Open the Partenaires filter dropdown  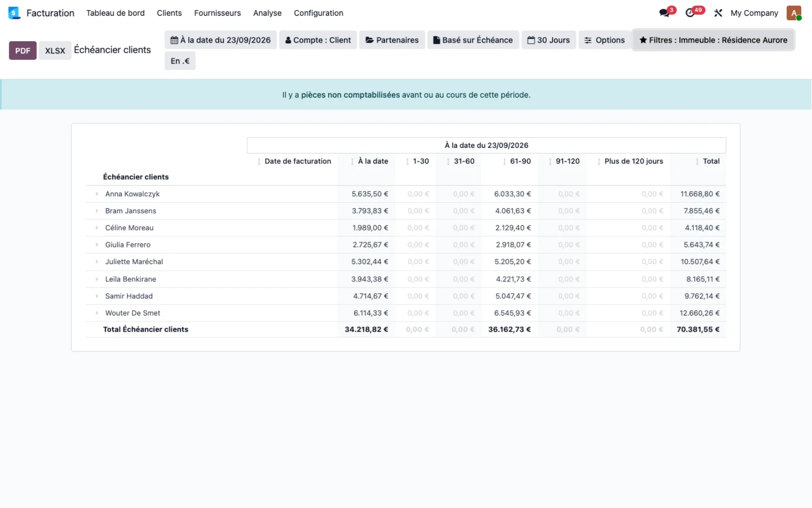392,40
